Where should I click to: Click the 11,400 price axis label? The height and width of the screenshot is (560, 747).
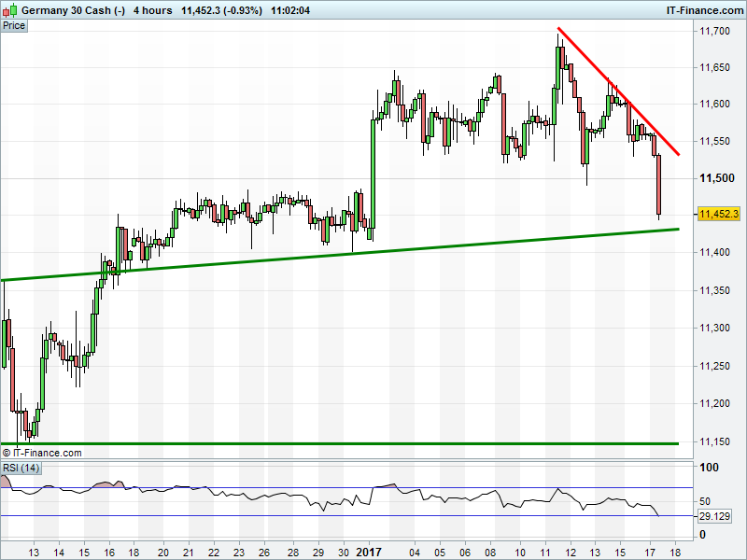coord(714,252)
